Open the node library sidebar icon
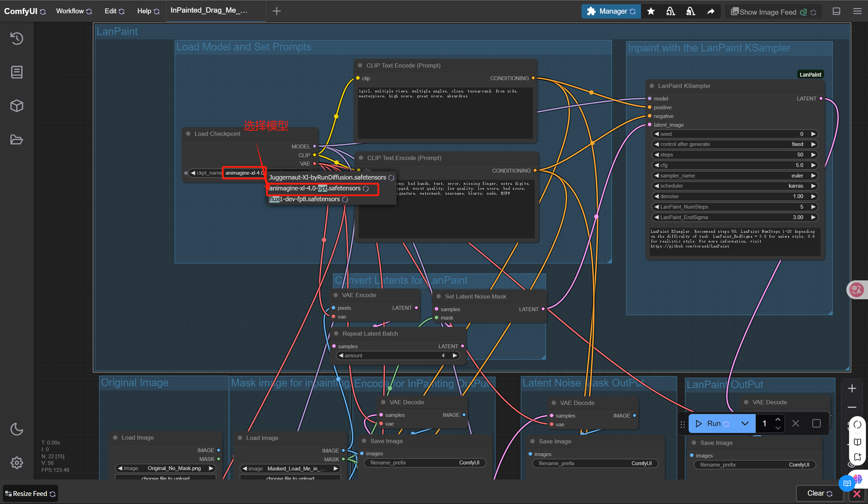868x504 pixels. click(16, 72)
